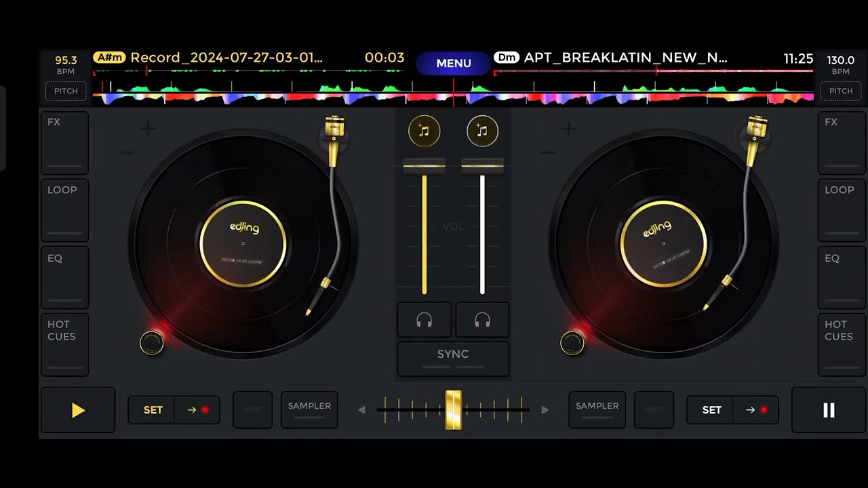Open the right deck SAMPLER
The width and height of the screenshot is (868, 488).
[x=597, y=409]
